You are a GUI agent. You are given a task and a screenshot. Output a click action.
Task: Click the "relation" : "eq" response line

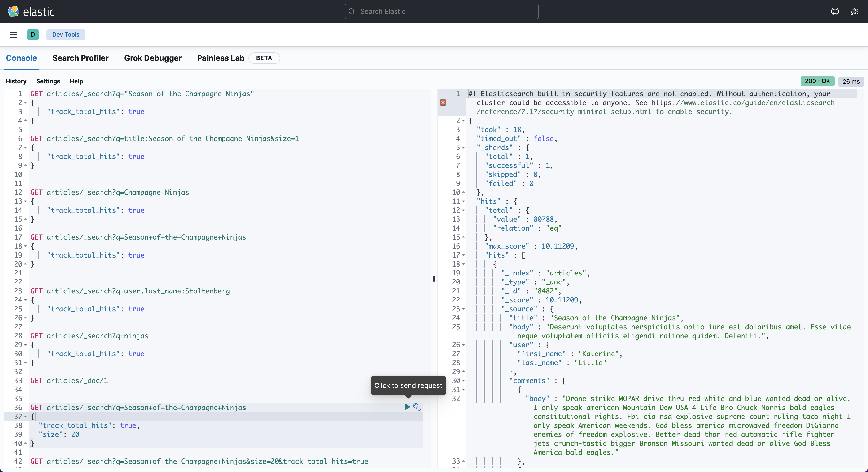pos(527,228)
